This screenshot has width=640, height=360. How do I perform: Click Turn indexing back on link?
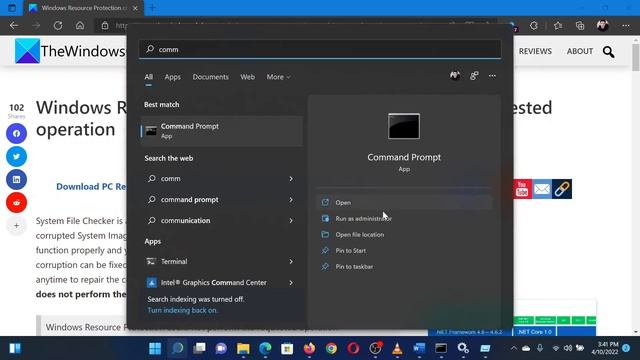(x=182, y=310)
